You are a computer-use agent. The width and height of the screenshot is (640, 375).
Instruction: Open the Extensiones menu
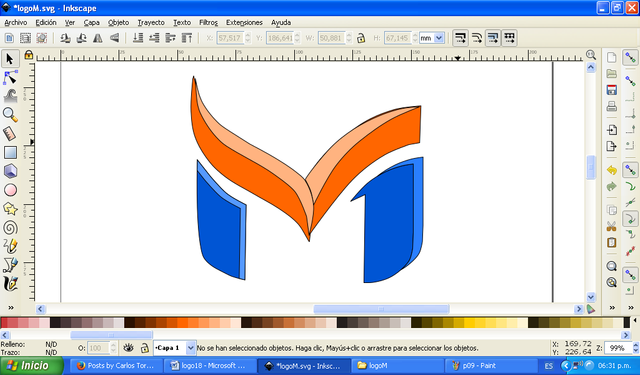[244, 22]
